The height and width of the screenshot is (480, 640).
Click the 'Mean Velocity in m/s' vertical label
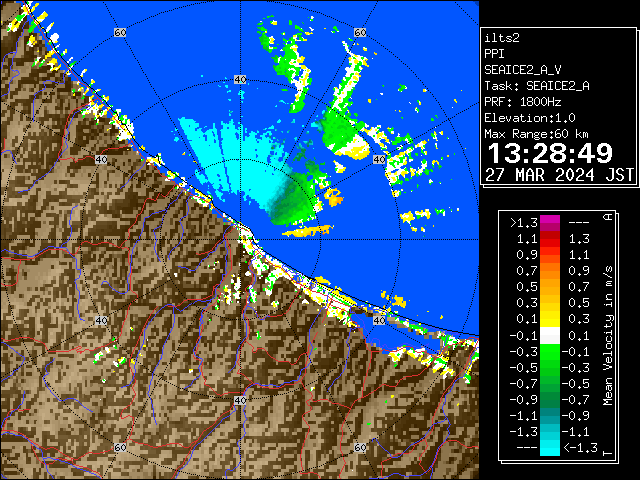click(x=608, y=335)
